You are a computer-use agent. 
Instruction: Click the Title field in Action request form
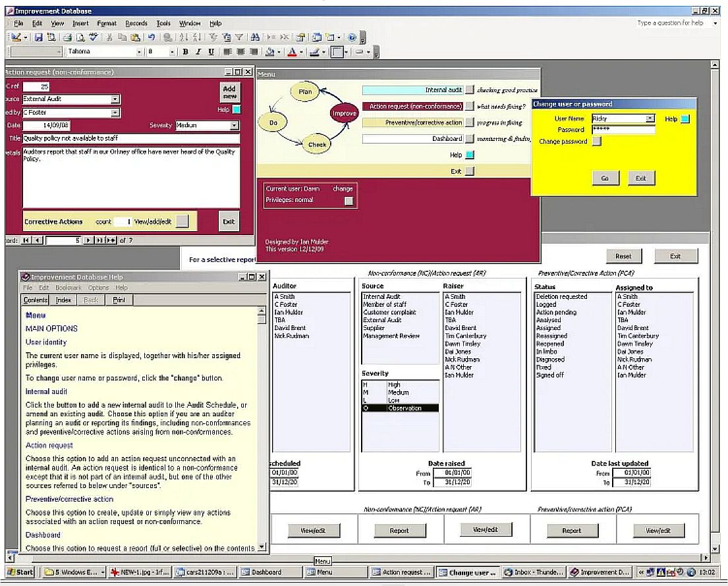tap(131, 138)
